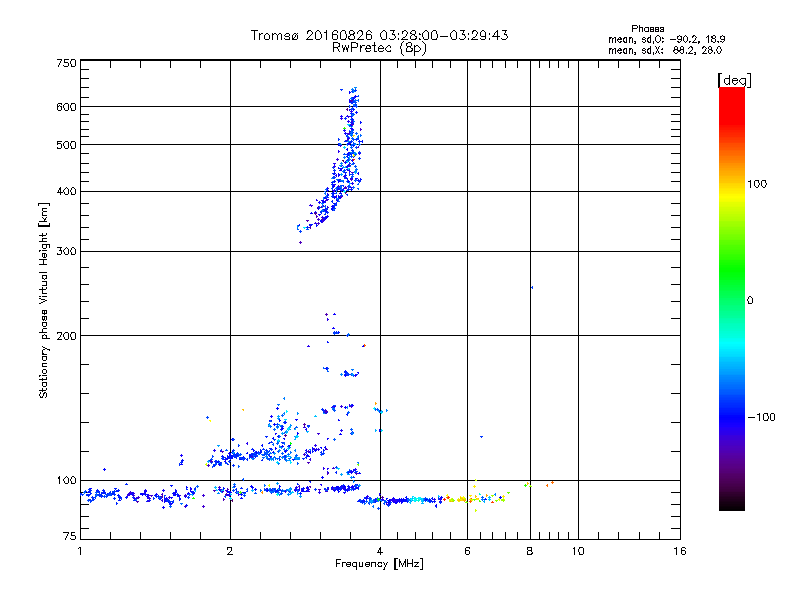Click the isolated data point near 8 MHz, 250 km
Image resolution: width=800 pixels, height=600 pixels.
pyautogui.click(x=532, y=288)
